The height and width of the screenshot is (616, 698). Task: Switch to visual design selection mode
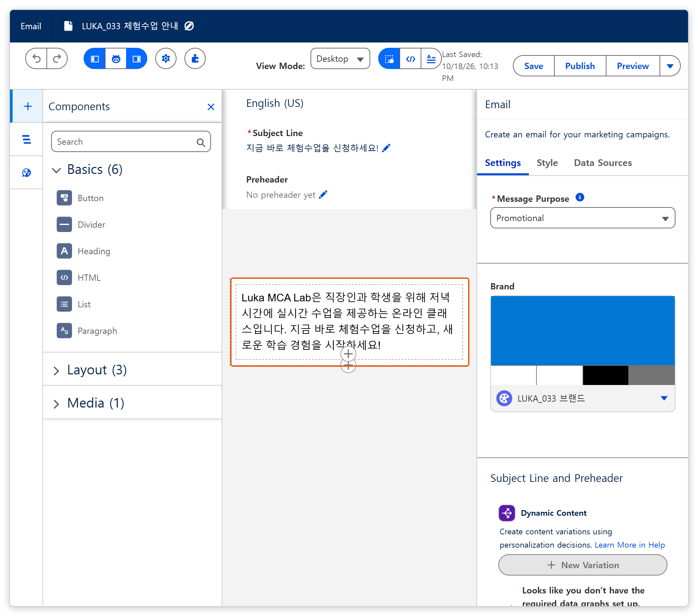click(x=389, y=59)
